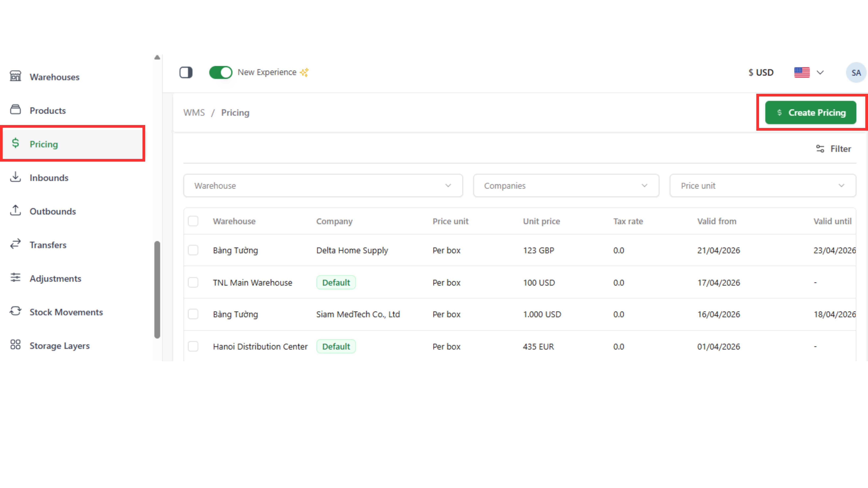The height and width of the screenshot is (488, 868).
Task: Click the Stock Movements refresh icon
Action: click(x=15, y=312)
